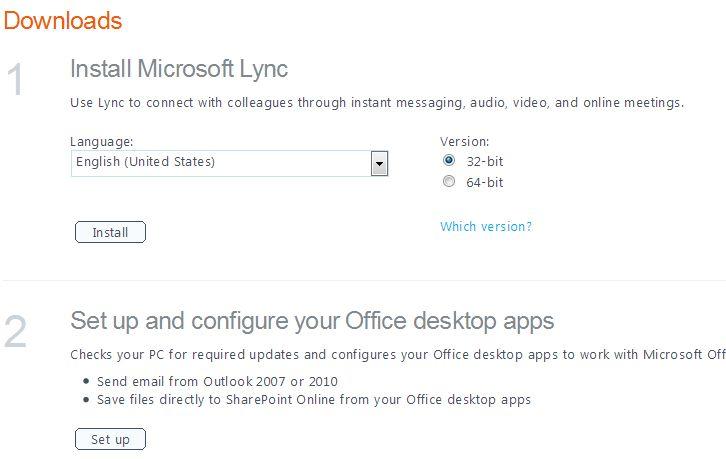
Task: Click the 32-bit option text label
Action: (484, 161)
